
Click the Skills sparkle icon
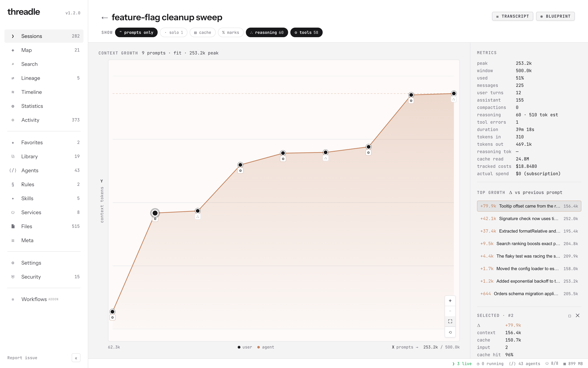coord(13,198)
